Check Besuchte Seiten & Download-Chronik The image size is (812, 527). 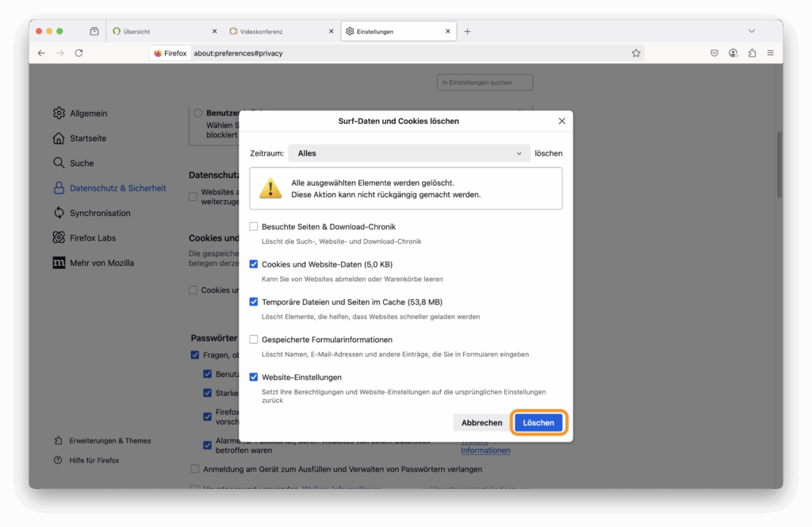(x=254, y=226)
